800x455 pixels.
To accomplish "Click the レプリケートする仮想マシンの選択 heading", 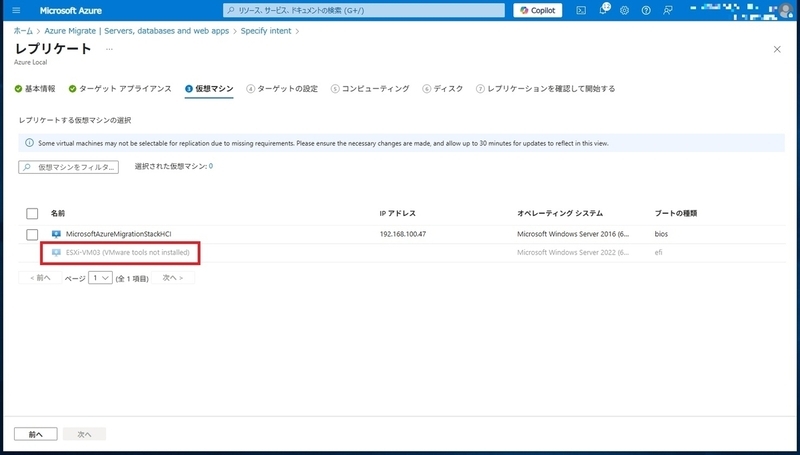I will [x=75, y=120].
